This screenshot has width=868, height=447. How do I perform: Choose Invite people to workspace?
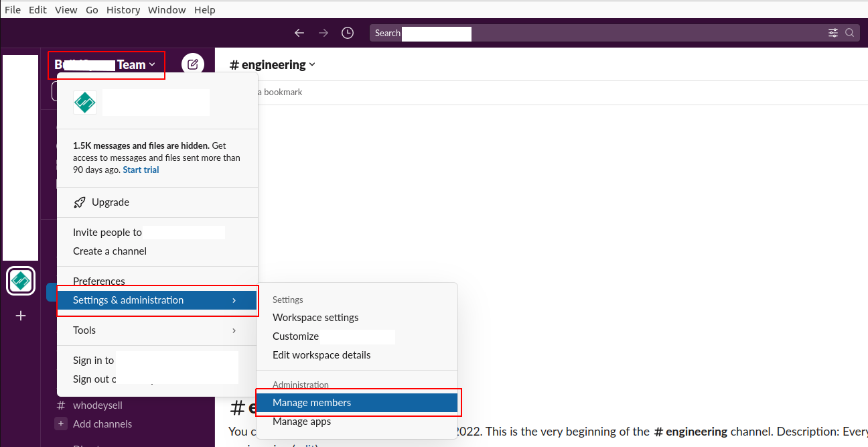(157, 233)
